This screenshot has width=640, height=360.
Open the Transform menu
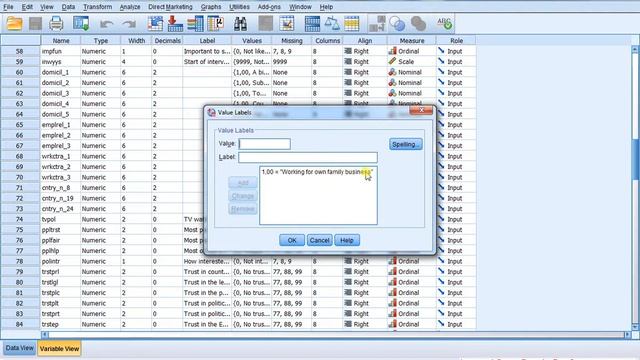pos(97,7)
